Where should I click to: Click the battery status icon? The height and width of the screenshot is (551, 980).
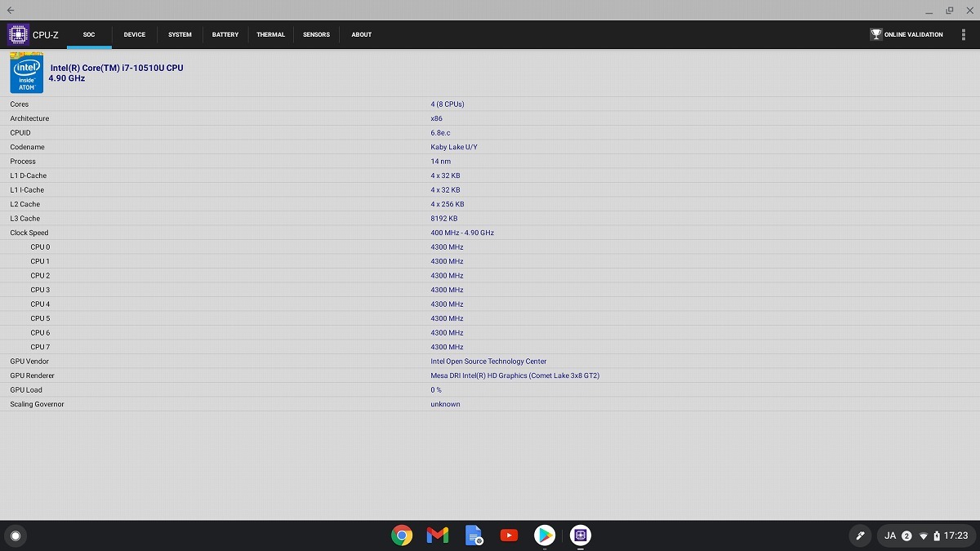[937, 536]
